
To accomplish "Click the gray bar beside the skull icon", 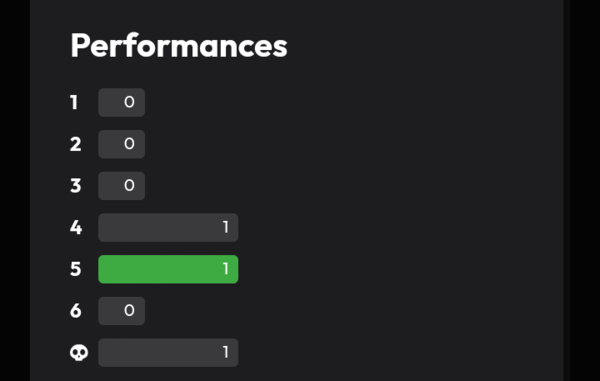I will coord(168,353).
